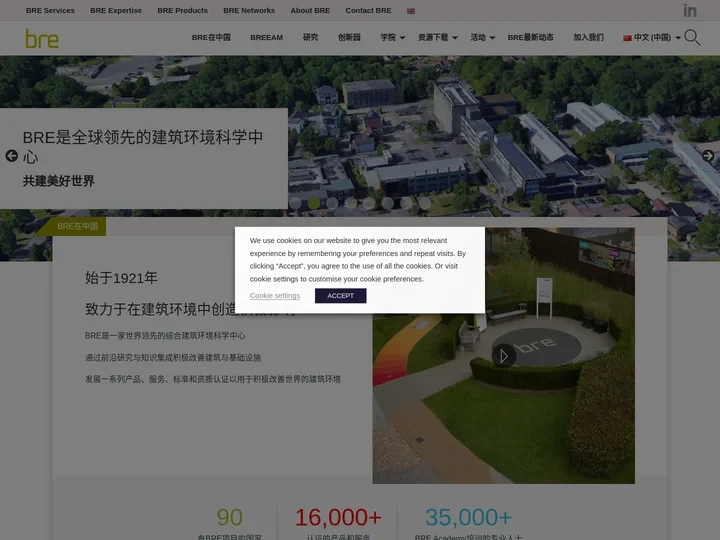The image size is (720, 540).
Task: Click the 始于1921年 heading
Action: (x=121, y=278)
